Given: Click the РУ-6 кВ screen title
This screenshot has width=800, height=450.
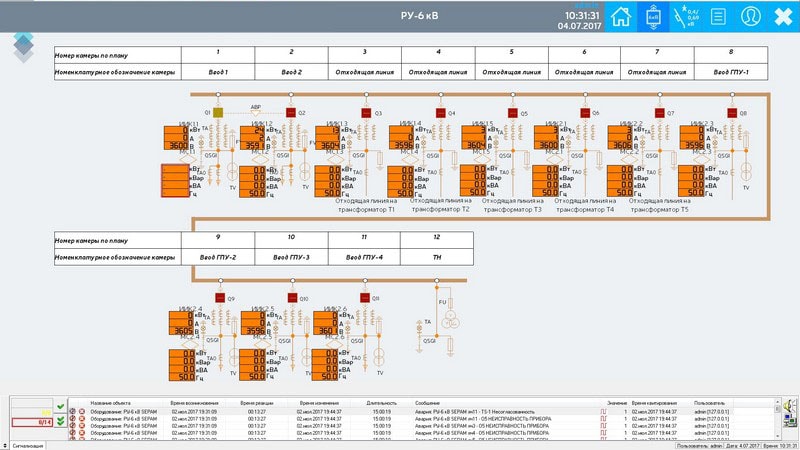Looking at the screenshot, I should tap(419, 16).
